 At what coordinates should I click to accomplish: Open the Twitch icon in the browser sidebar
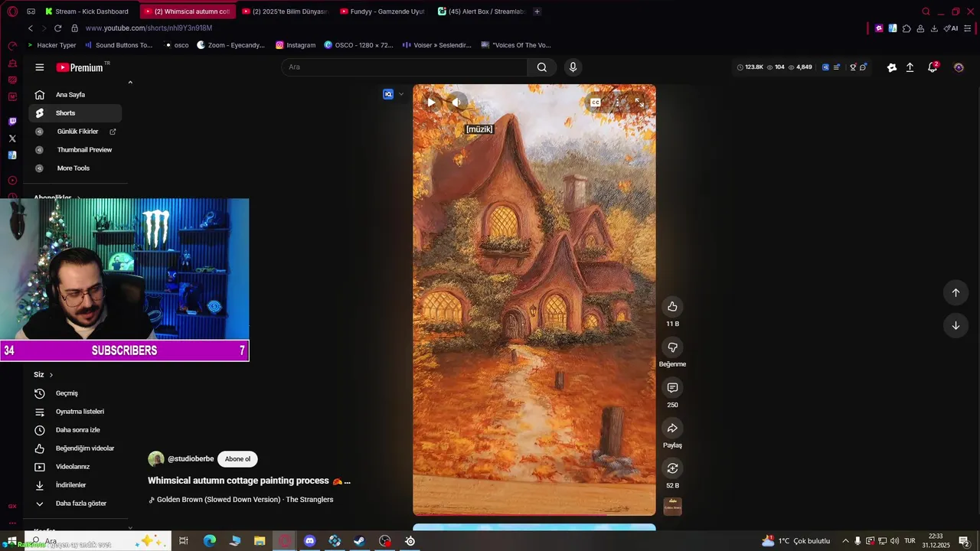pyautogui.click(x=12, y=121)
